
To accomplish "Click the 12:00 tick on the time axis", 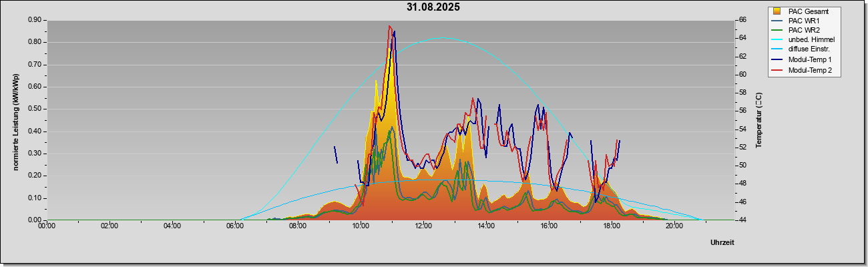I will pos(423,226).
